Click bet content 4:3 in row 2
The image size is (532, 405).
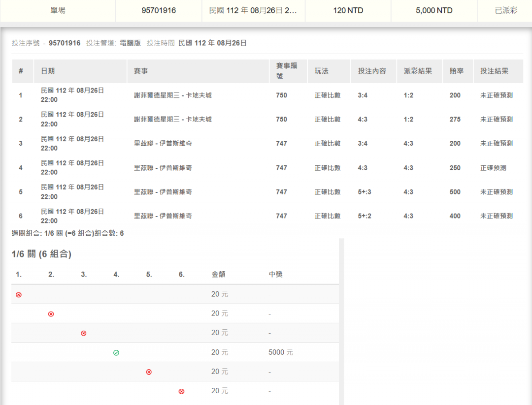point(363,119)
